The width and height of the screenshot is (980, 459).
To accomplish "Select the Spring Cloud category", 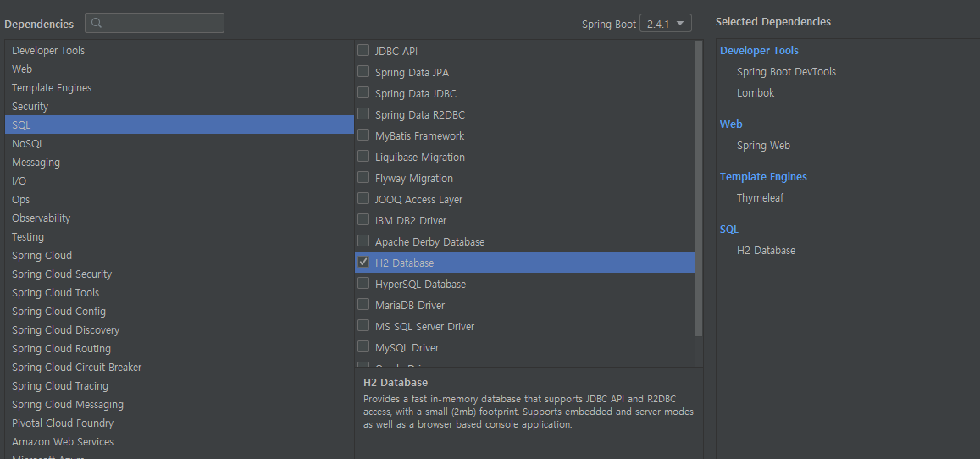I will (180, 255).
